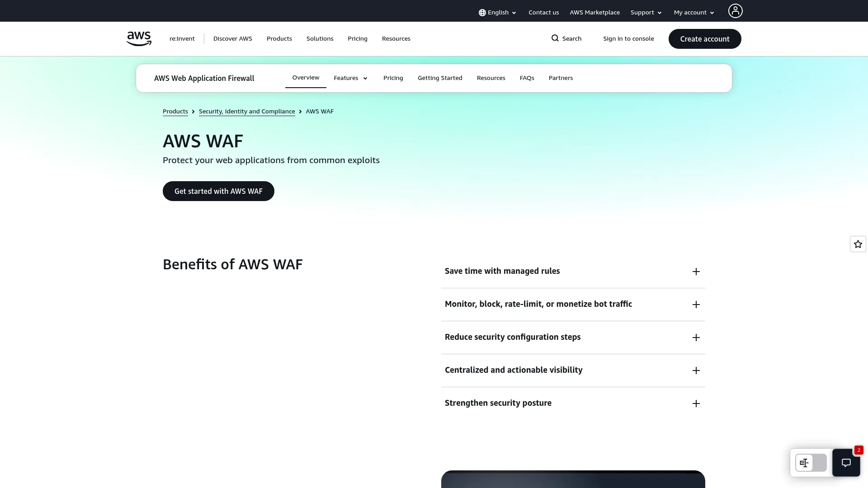Open the Solutions menu
Viewport: 868px width, 488px height.
320,39
